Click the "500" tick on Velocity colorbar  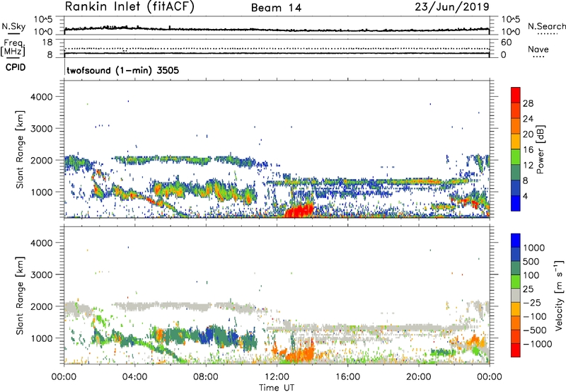531,261
